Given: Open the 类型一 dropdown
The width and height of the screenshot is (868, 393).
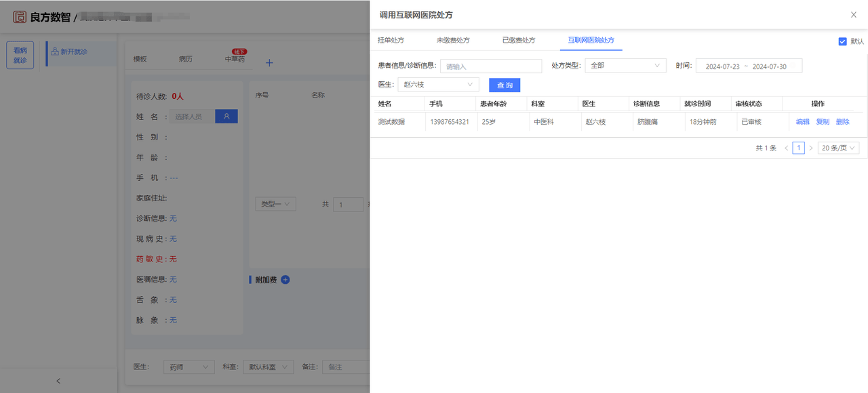Looking at the screenshot, I should [275, 204].
